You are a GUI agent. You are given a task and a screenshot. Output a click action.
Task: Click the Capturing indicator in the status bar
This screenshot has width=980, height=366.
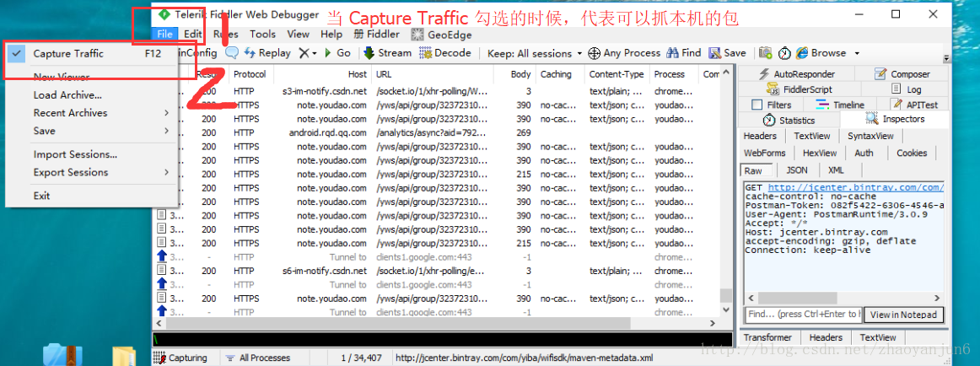[x=180, y=358]
